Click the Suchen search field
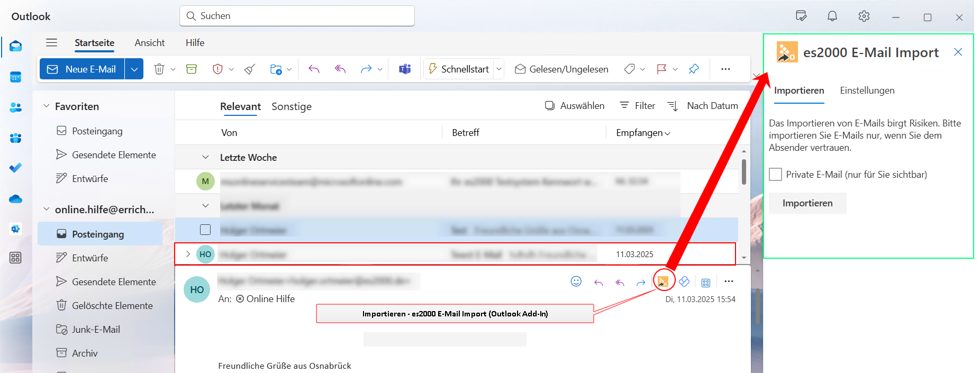Viewport: 980px width, 373px height. click(x=297, y=16)
